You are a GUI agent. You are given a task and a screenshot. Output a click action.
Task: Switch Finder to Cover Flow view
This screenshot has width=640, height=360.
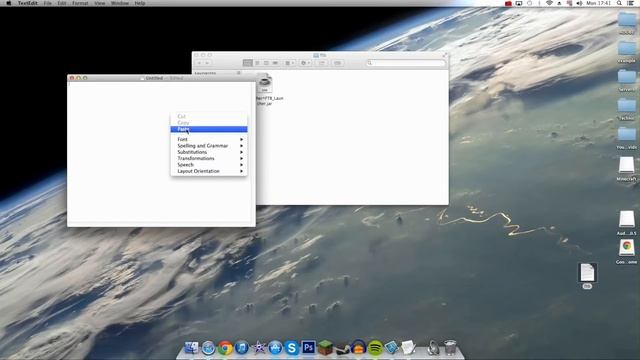[x=275, y=63]
